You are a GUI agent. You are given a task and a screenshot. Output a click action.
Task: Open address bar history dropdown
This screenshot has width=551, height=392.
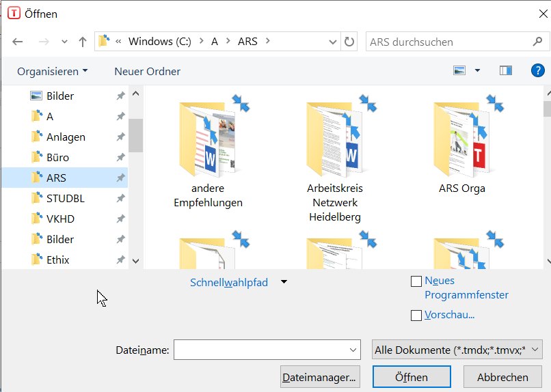tap(332, 42)
